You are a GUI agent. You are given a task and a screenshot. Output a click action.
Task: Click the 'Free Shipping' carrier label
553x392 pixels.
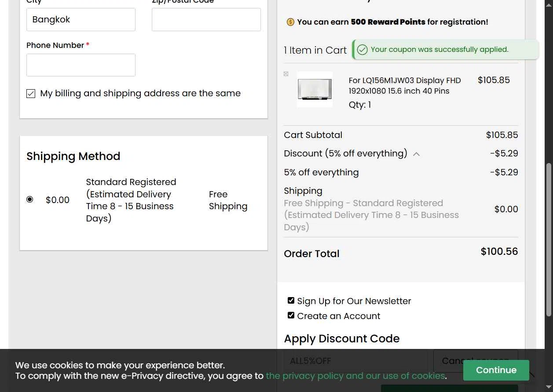point(228,200)
